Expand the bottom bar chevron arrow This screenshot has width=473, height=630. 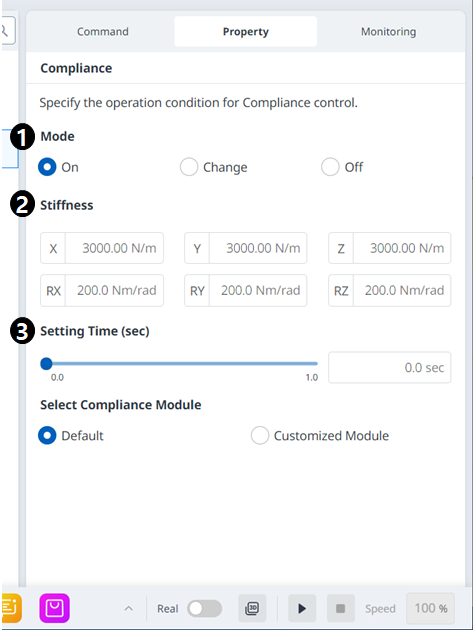point(129,608)
